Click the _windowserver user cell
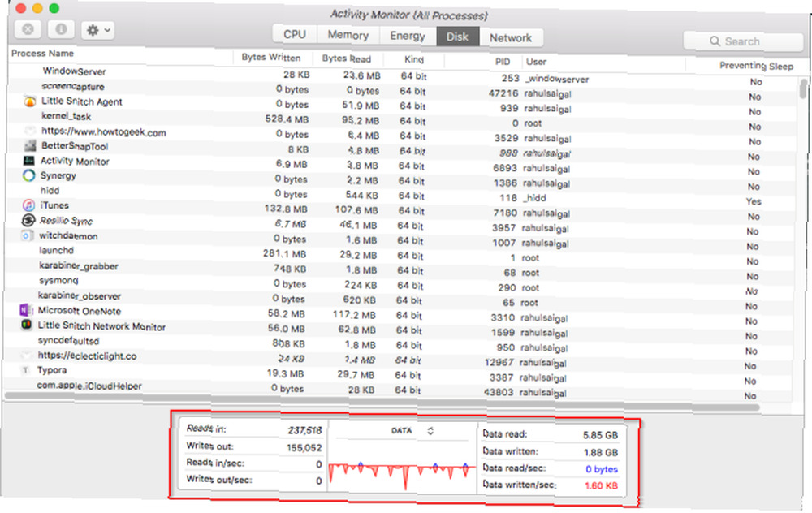Viewport: 812px width, 513px height. point(557,80)
